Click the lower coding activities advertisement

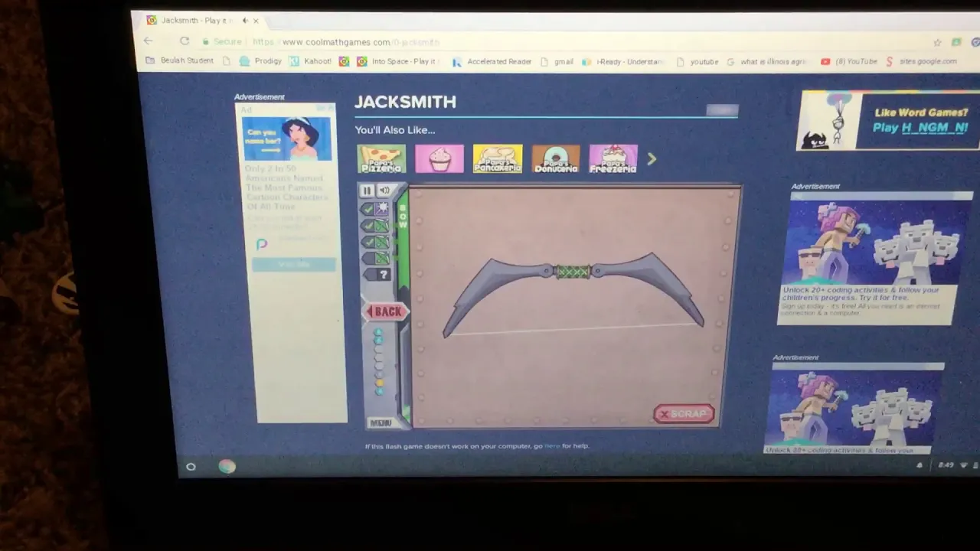(854, 408)
